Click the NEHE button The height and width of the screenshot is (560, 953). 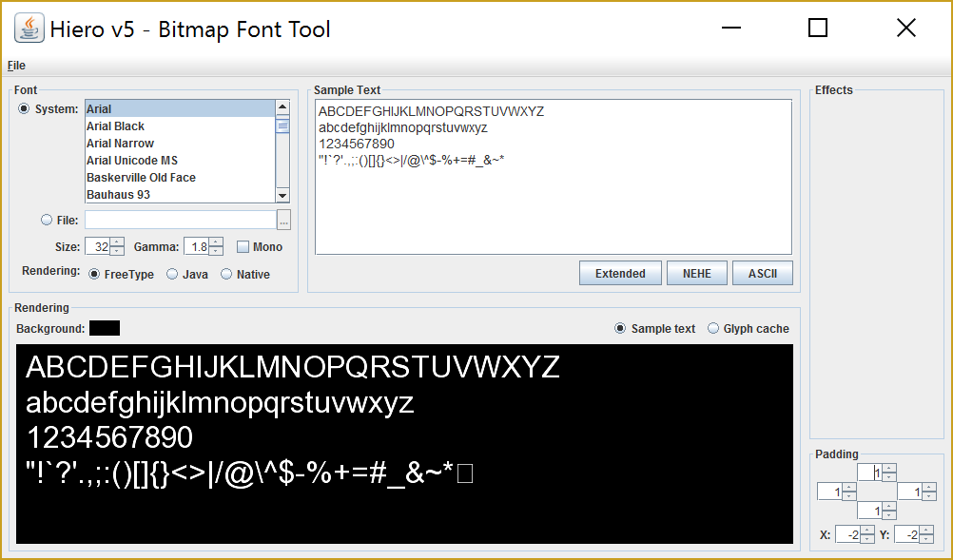click(697, 273)
